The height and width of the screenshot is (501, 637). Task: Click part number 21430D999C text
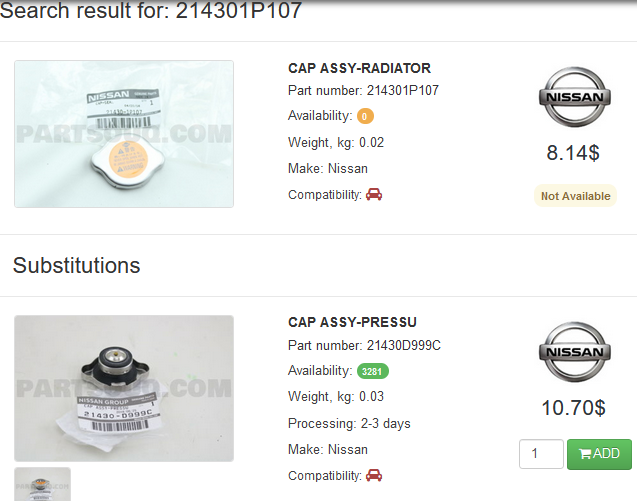click(x=403, y=345)
